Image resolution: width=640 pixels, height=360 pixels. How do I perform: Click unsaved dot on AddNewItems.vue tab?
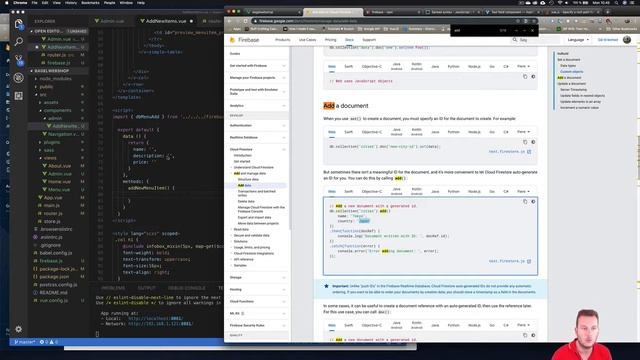click(x=191, y=21)
